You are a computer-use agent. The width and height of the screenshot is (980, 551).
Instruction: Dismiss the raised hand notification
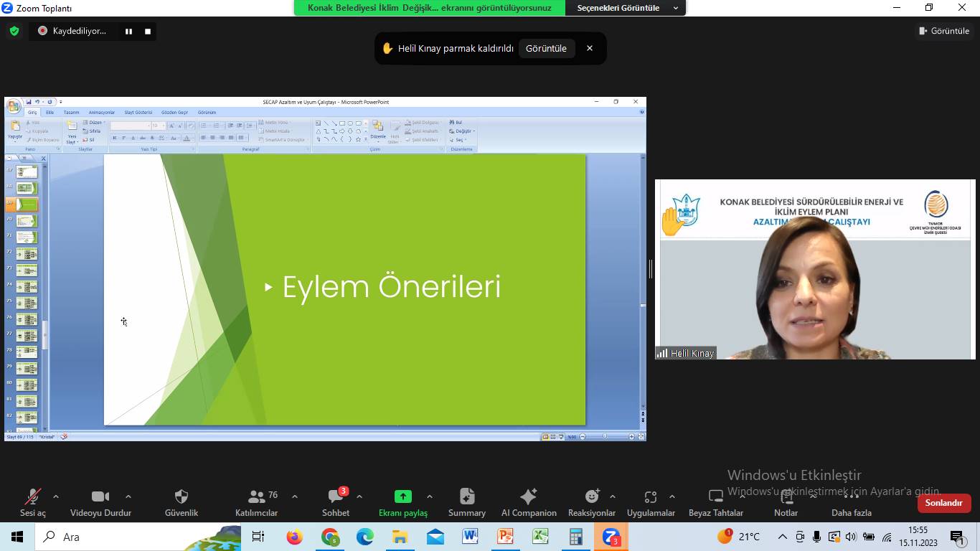[590, 49]
